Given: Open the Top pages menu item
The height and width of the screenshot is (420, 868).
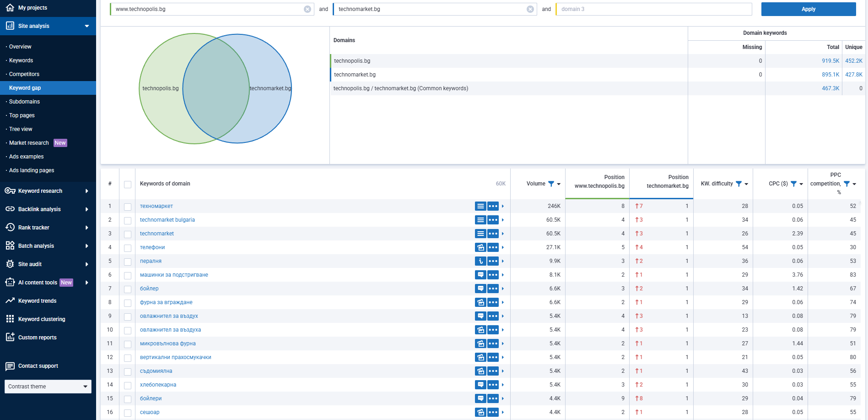Looking at the screenshot, I should [x=22, y=115].
